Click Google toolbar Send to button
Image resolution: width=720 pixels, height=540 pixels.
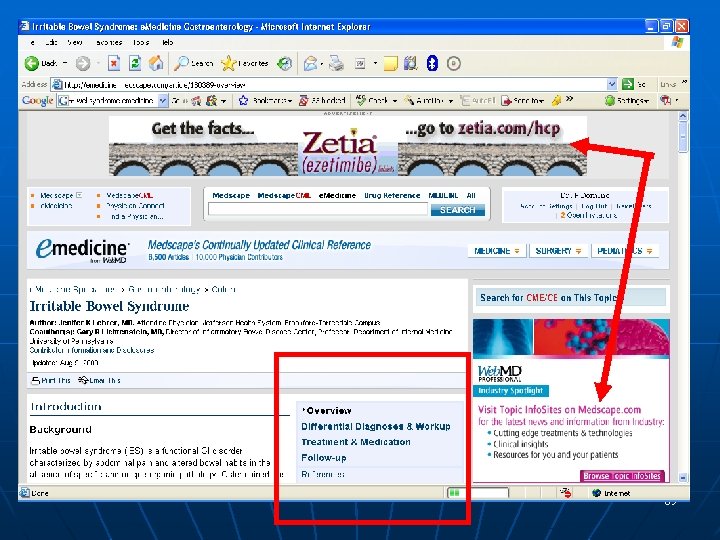(523, 101)
